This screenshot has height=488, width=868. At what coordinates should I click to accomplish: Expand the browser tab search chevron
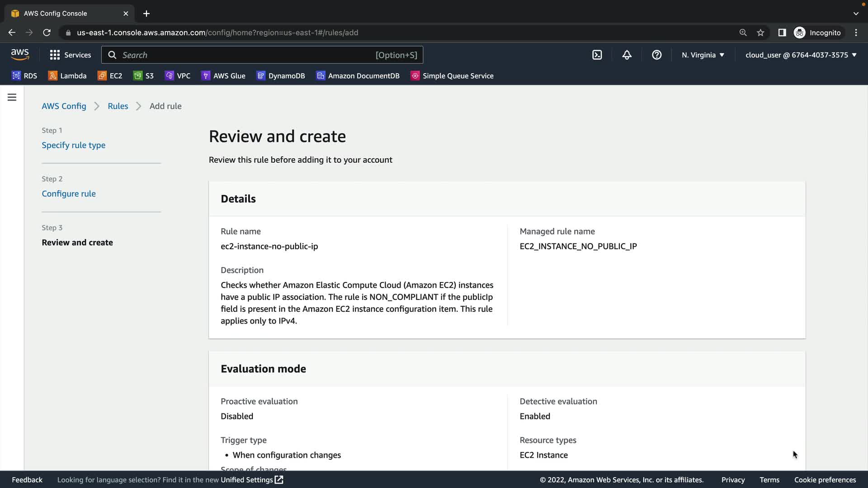click(x=856, y=14)
